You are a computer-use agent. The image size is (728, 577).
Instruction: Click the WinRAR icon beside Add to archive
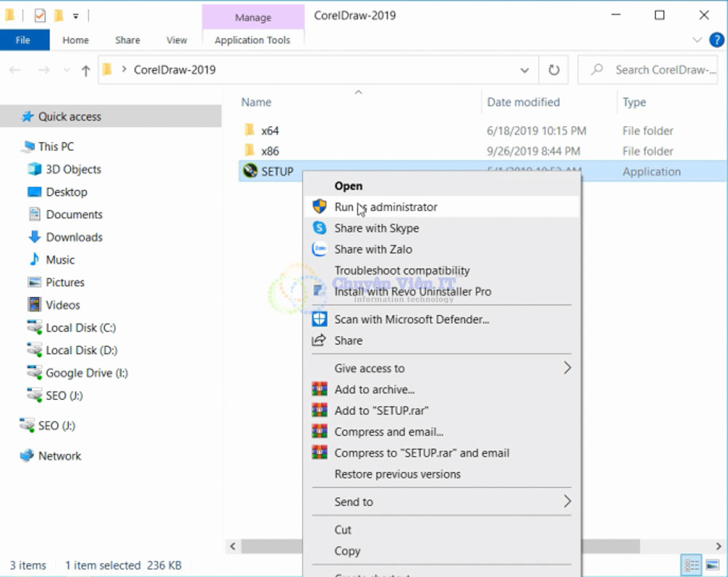pyautogui.click(x=320, y=390)
